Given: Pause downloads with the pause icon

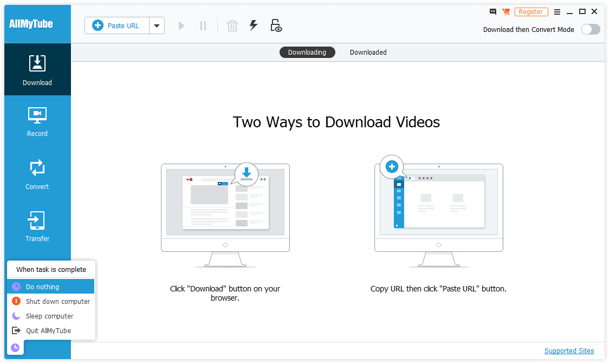Looking at the screenshot, I should [203, 25].
